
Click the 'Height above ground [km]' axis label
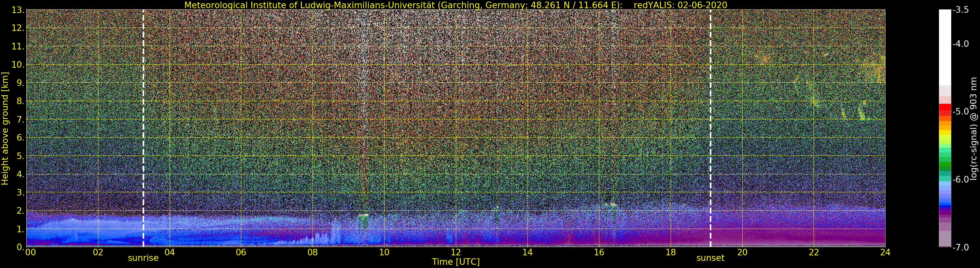point(5,128)
